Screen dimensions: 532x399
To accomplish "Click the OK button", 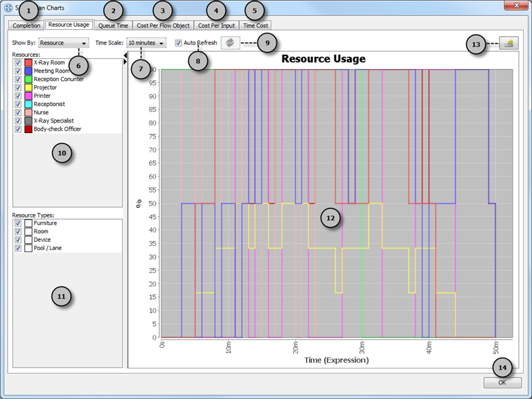I will click(x=502, y=382).
